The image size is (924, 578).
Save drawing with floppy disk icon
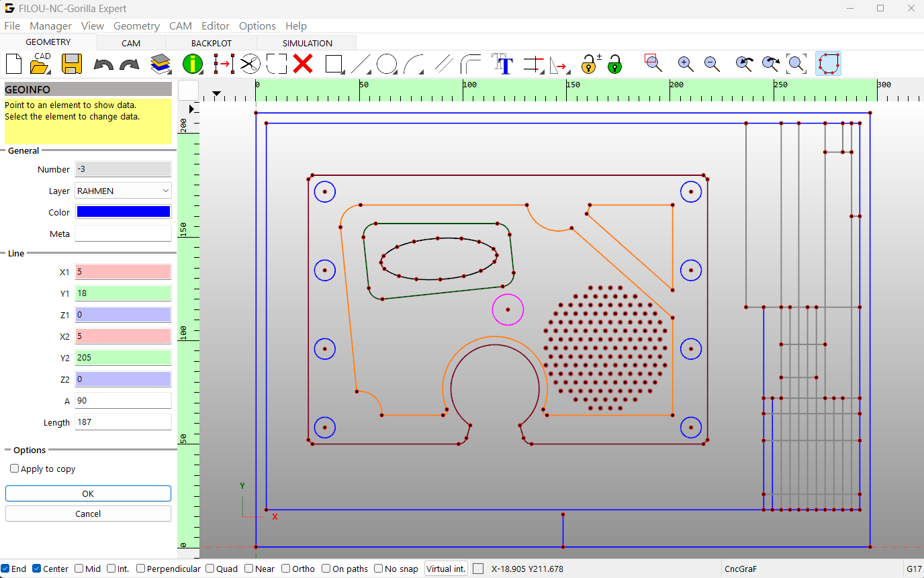click(71, 64)
